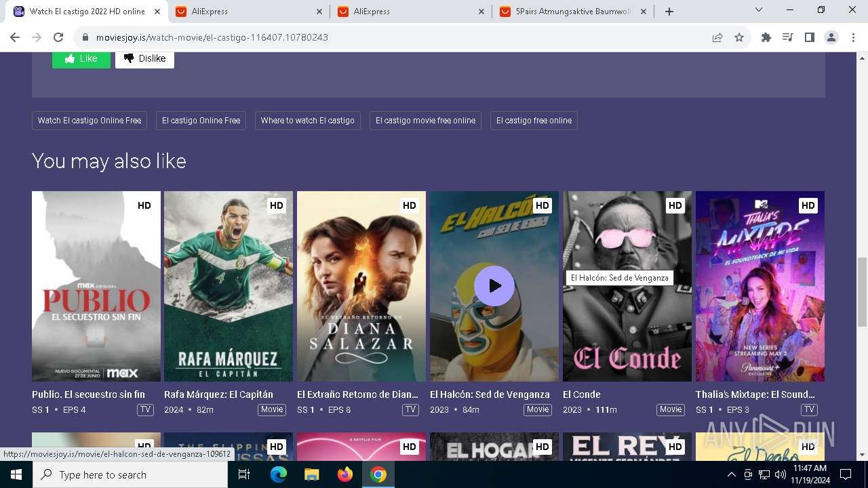Close the '5Pairs Atmungsaktive' tab
This screenshot has width=868, height=488.
(x=644, y=12)
